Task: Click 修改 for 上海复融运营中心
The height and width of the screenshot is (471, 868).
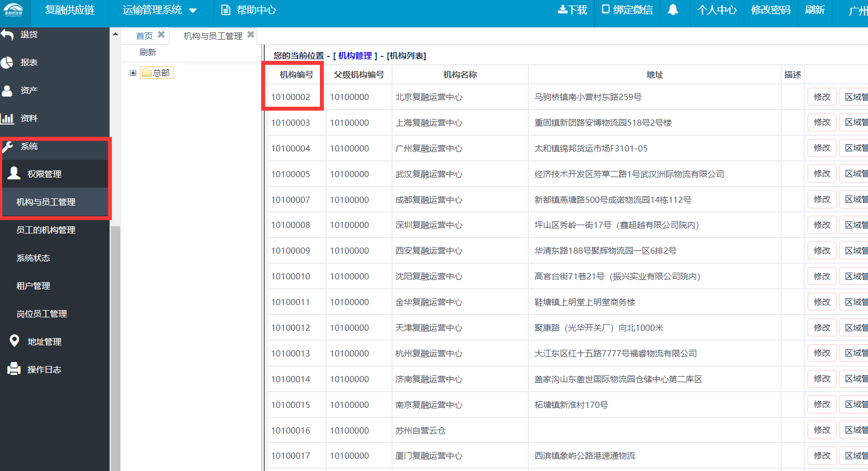Action: coord(822,122)
